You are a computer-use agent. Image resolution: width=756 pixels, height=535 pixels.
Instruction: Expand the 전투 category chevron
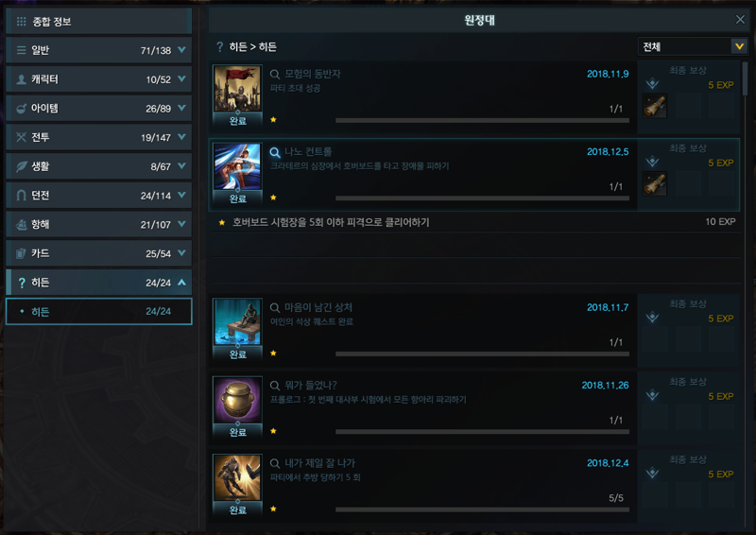point(181,137)
